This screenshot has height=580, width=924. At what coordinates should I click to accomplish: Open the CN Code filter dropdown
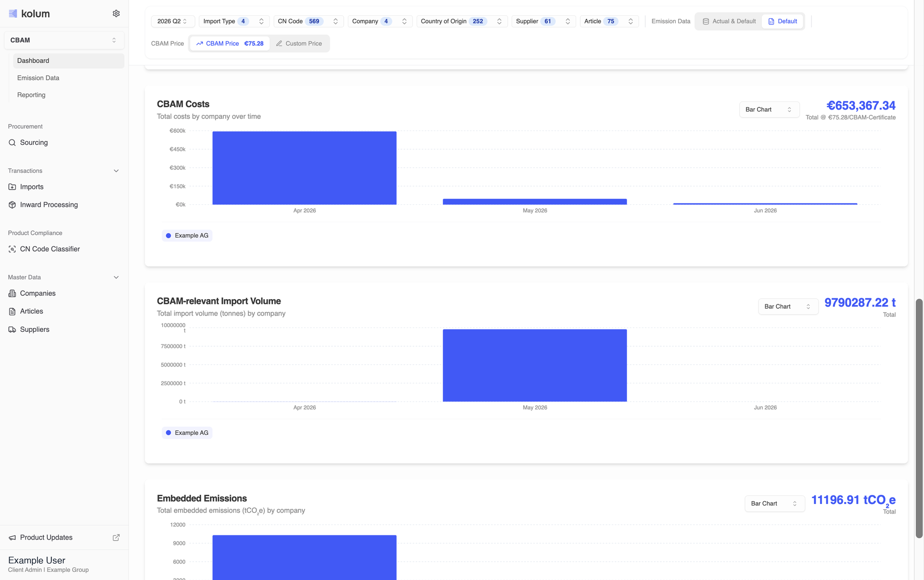[x=308, y=21]
